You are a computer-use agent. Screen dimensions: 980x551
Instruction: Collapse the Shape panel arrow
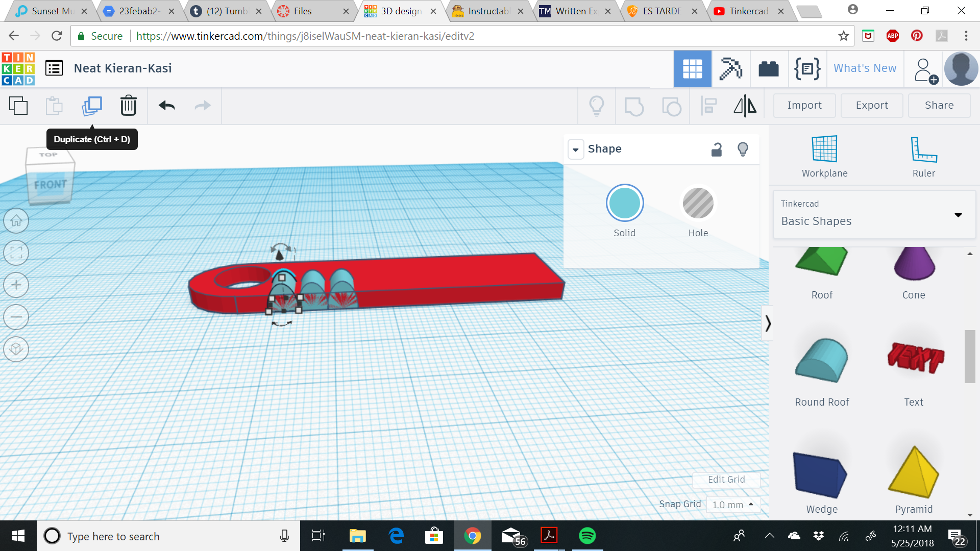[x=576, y=149]
